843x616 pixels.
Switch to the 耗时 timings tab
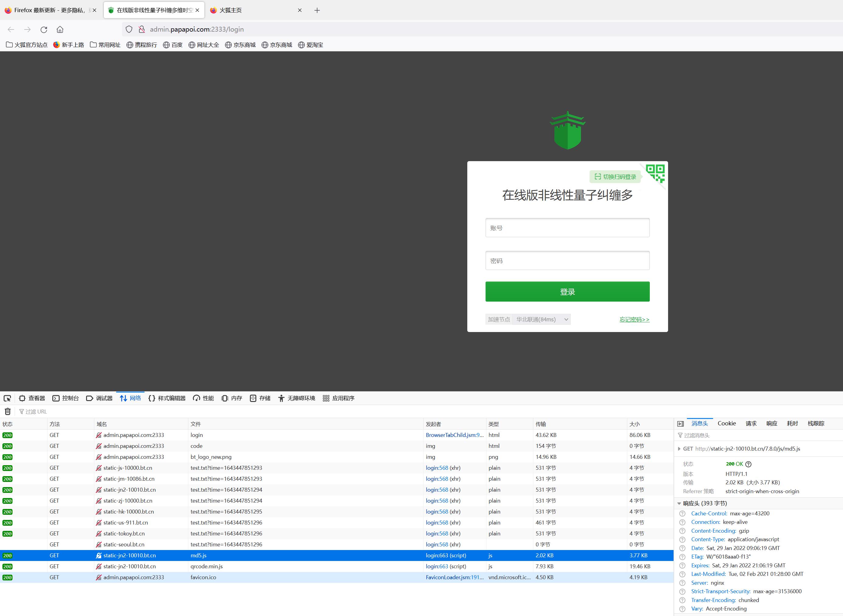click(x=792, y=424)
